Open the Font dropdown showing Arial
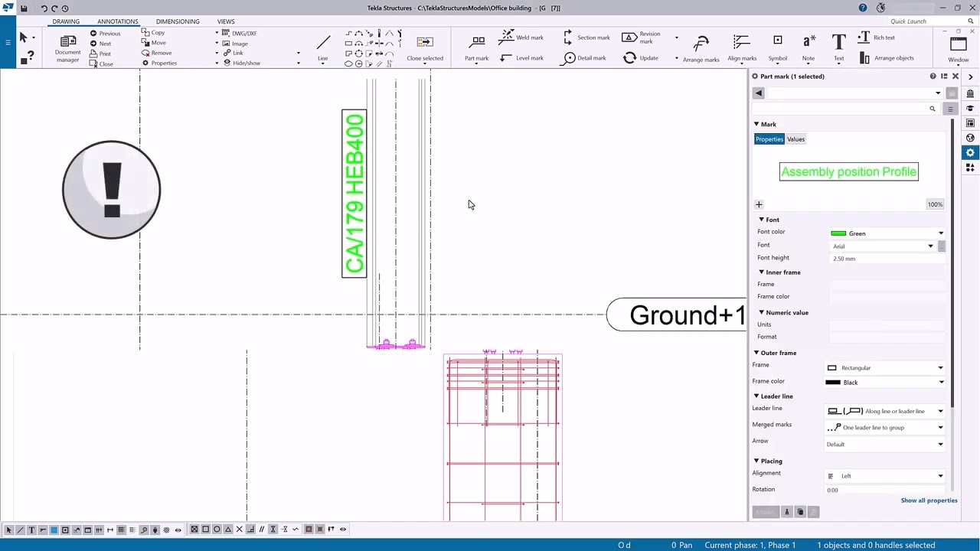Screen dimensions: 980x551 click(883, 246)
